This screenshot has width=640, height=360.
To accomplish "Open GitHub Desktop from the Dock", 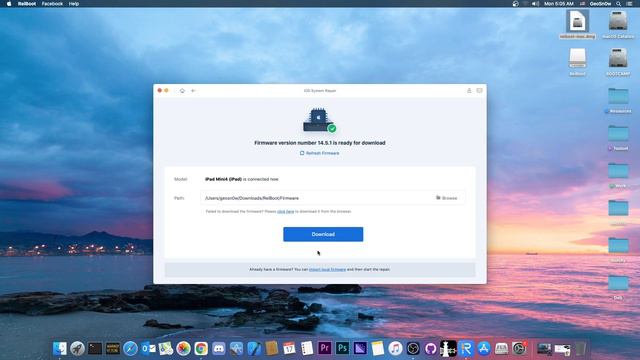I will [431, 348].
